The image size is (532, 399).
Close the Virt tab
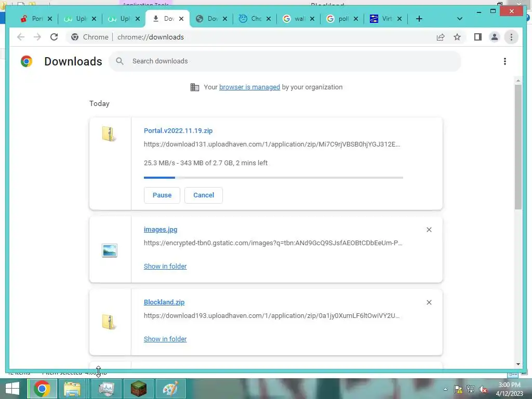[x=400, y=19]
